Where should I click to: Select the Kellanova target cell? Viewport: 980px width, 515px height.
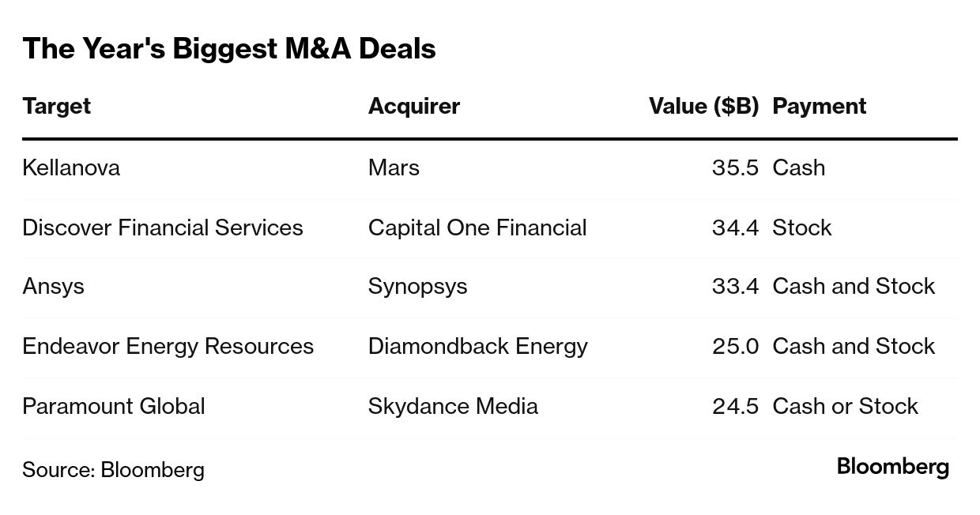(x=71, y=167)
